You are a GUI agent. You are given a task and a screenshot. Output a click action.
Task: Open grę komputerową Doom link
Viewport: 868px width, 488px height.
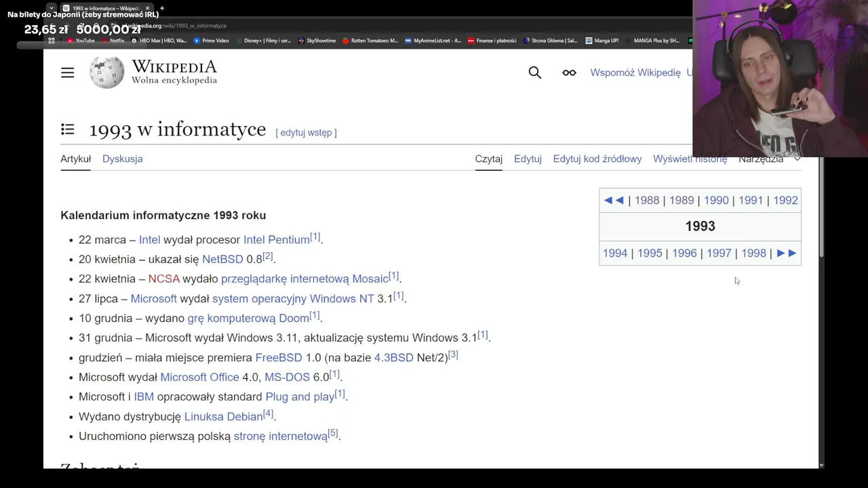pyautogui.click(x=248, y=318)
